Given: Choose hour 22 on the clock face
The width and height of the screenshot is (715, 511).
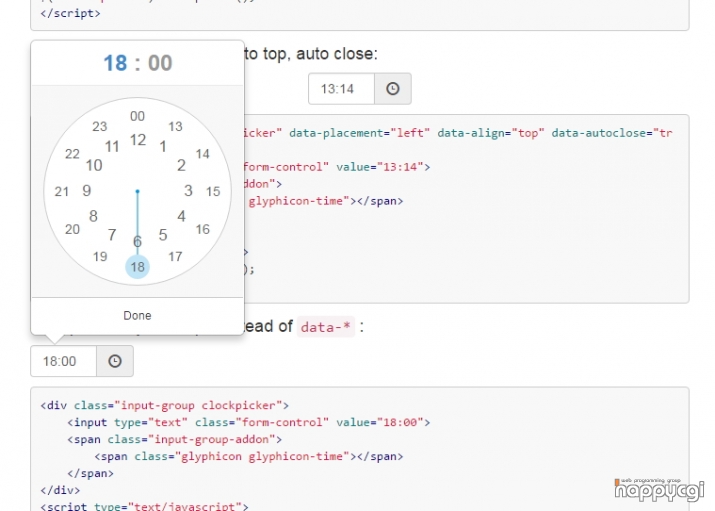Looking at the screenshot, I should pyautogui.click(x=72, y=154).
